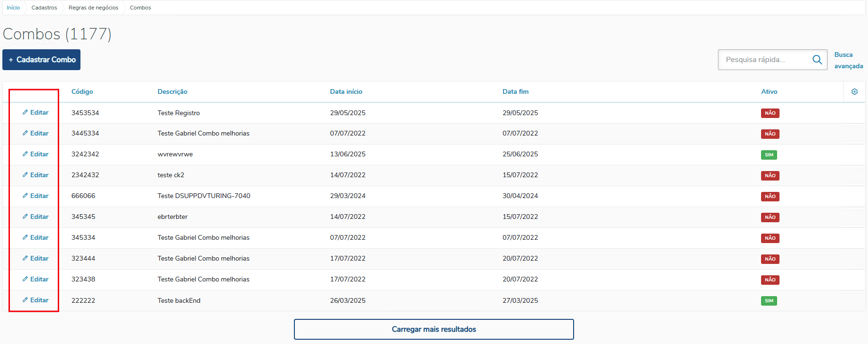This screenshot has height=344, width=868.
Task: Click NÃO badge in row 323444
Action: 770,259
